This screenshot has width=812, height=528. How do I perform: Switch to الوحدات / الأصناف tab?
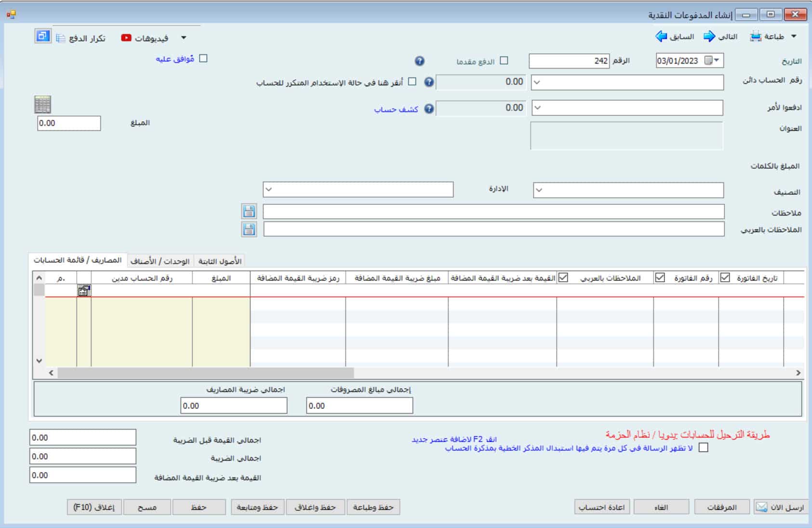(x=160, y=261)
